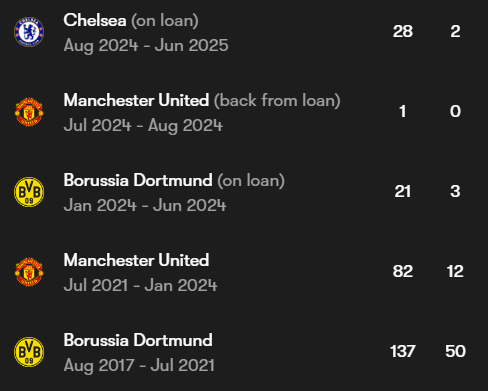Select Borussia Dortmund name in Aug 2017 row

tap(138, 340)
